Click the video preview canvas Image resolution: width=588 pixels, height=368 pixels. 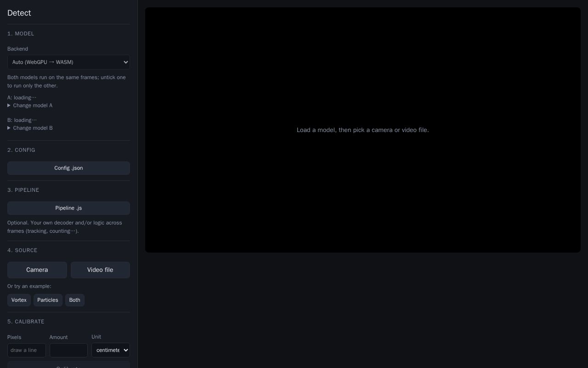[363, 130]
